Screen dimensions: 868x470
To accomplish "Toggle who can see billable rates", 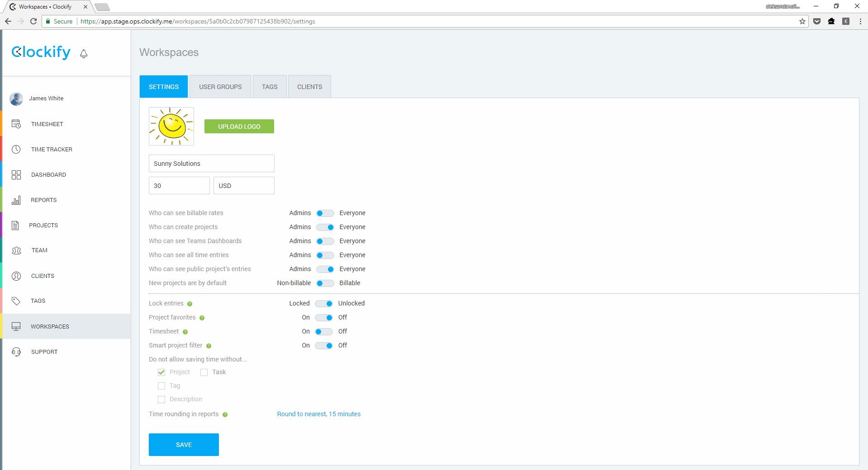I will [325, 213].
